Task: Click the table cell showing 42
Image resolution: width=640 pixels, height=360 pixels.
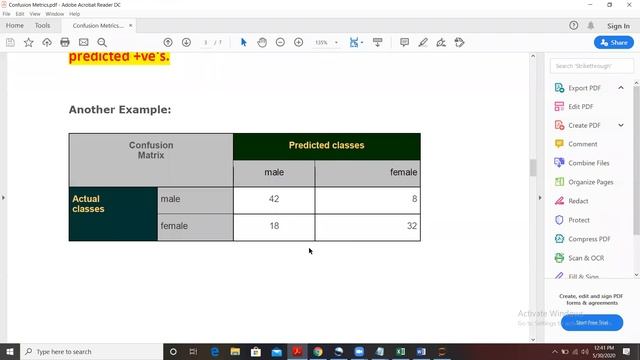Action: point(274,199)
